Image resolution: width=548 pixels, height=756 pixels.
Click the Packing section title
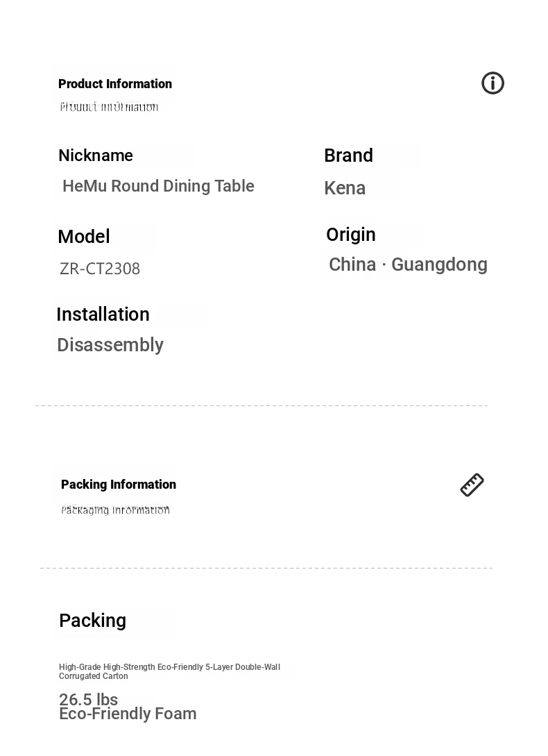92,621
